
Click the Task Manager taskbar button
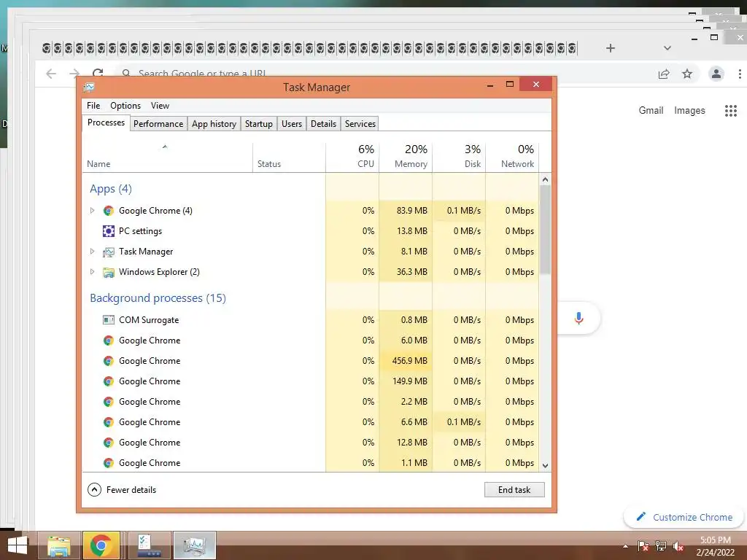coord(194,545)
